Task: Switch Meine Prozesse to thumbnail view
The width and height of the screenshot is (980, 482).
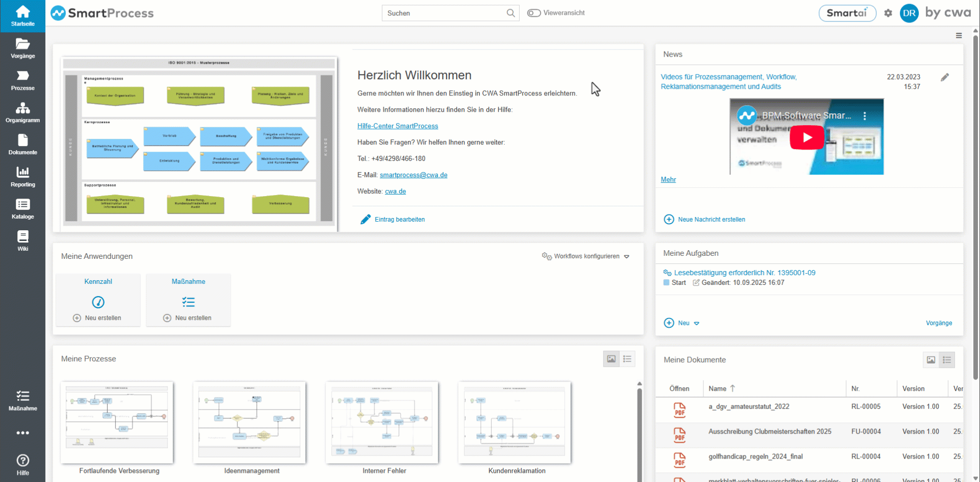Action: click(611, 359)
